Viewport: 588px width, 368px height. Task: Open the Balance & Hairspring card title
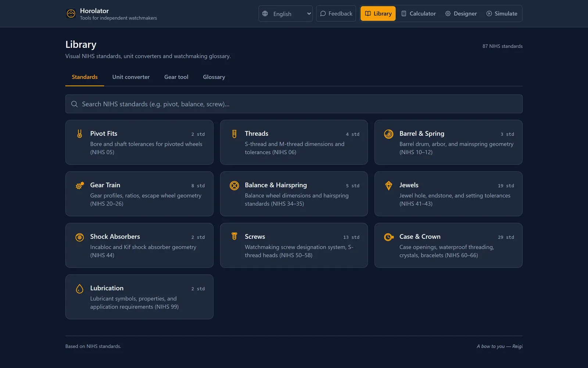[276, 185]
